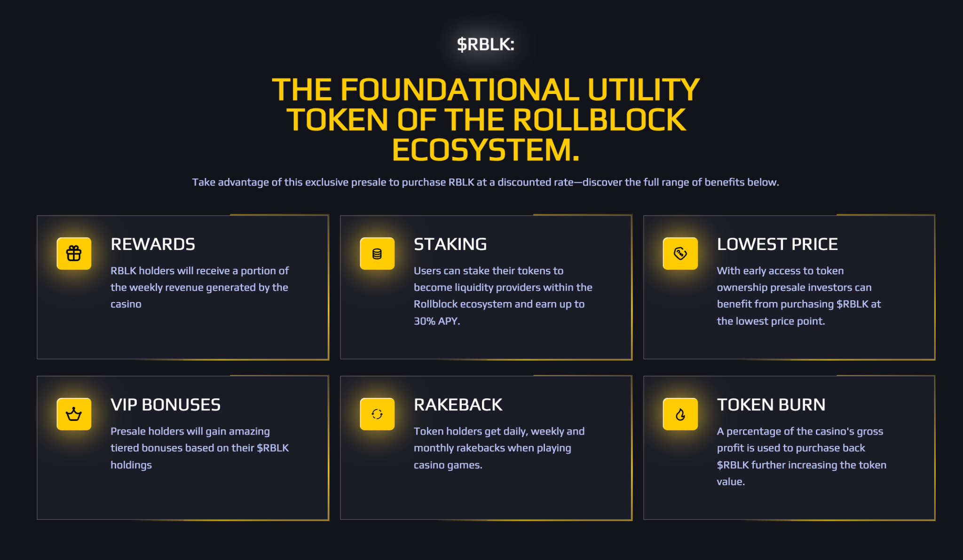
Task: Click the gift box Rewards icon
Action: click(74, 254)
